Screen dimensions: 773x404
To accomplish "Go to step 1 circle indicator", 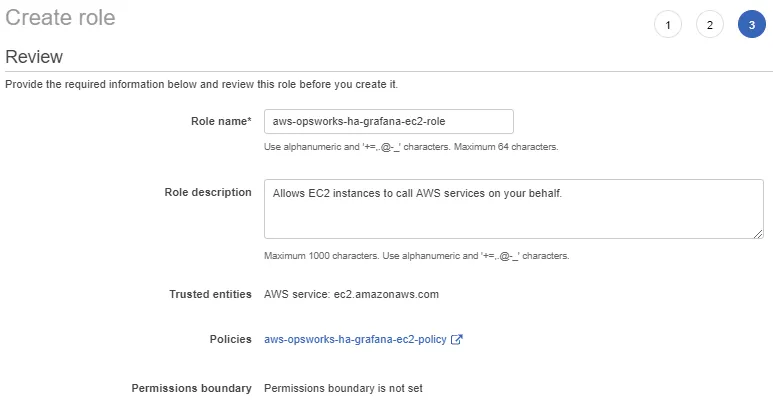I will (x=668, y=25).
